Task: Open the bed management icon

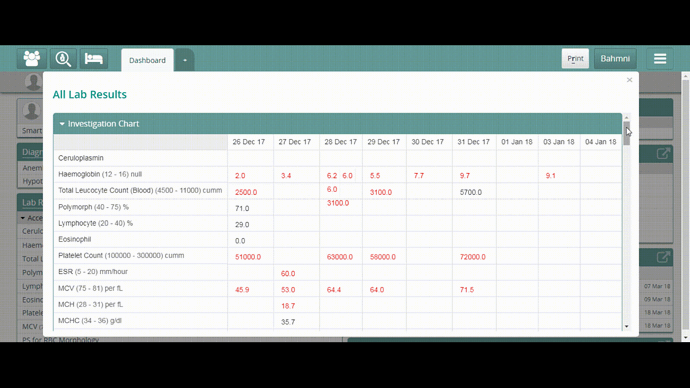Action: [x=93, y=59]
